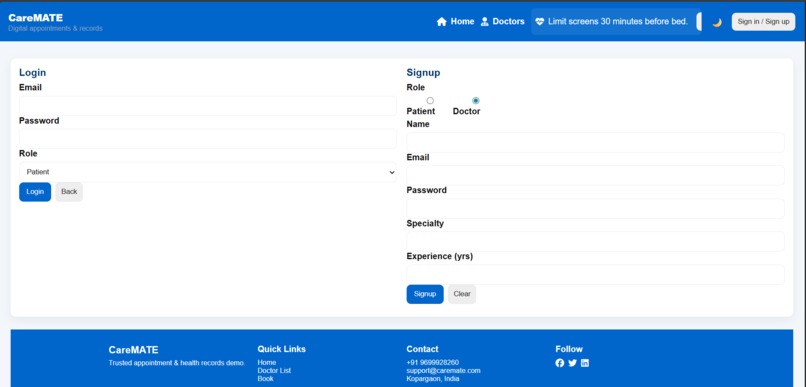Select the Patient role radio button
This screenshot has width=806, height=387.
pos(430,101)
